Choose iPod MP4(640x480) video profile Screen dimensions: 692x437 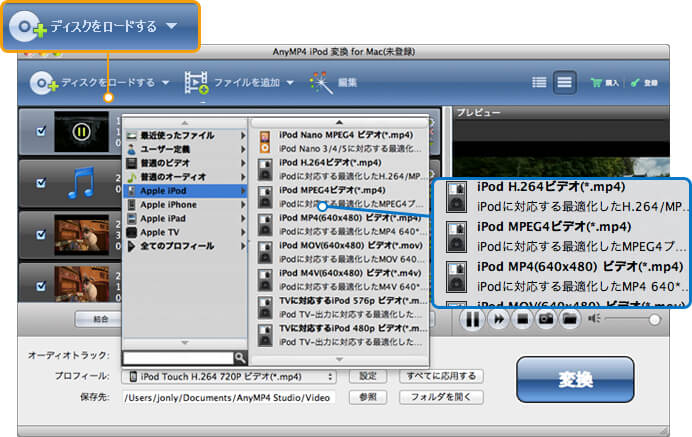tap(340, 225)
